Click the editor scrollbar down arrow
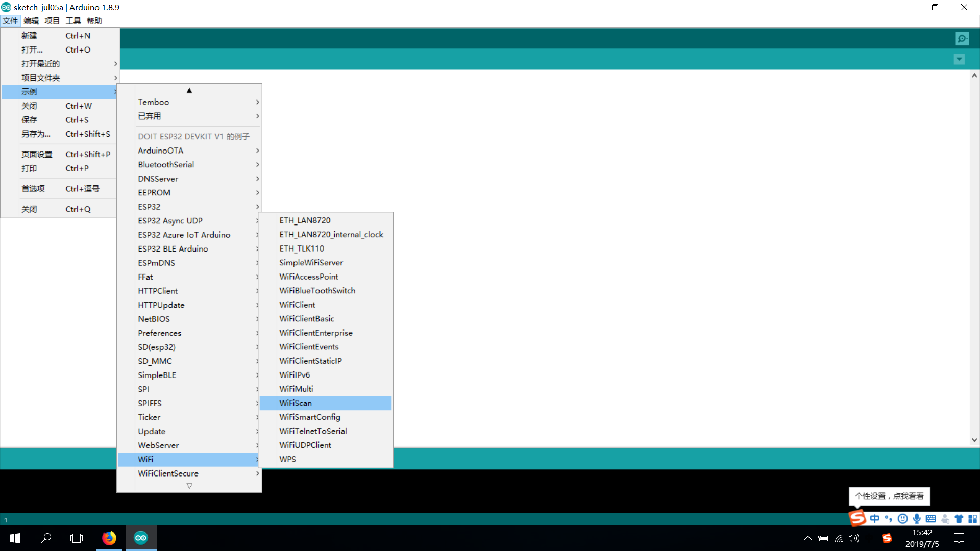Viewport: 980px width, 551px height. coord(974,440)
